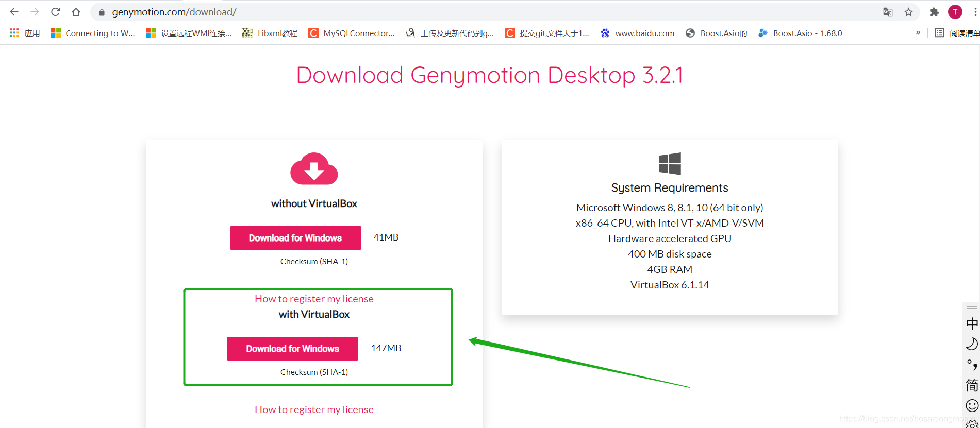Toggle the IME punctuation mode icon
Image resolution: width=980 pixels, height=428 pixels.
(x=972, y=365)
